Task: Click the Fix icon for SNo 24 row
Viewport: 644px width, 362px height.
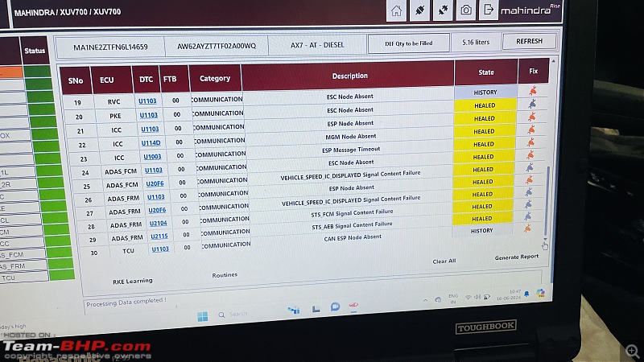Action: [530, 154]
